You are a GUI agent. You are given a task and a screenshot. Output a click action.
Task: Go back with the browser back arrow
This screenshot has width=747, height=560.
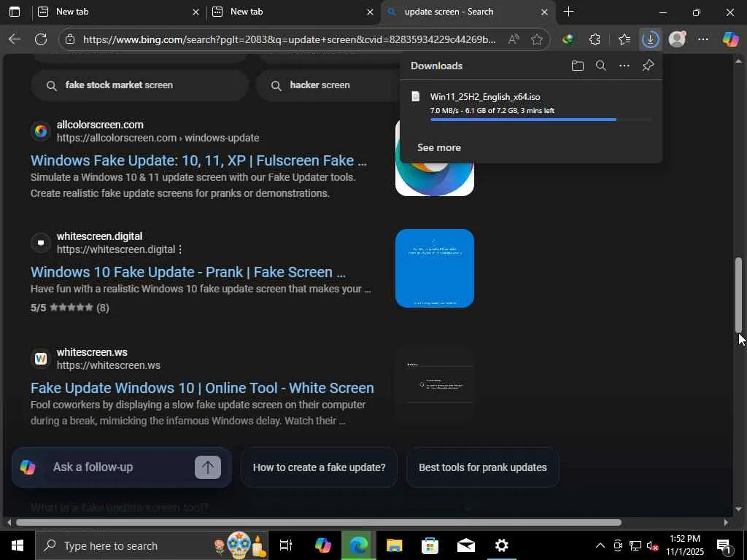click(x=15, y=39)
